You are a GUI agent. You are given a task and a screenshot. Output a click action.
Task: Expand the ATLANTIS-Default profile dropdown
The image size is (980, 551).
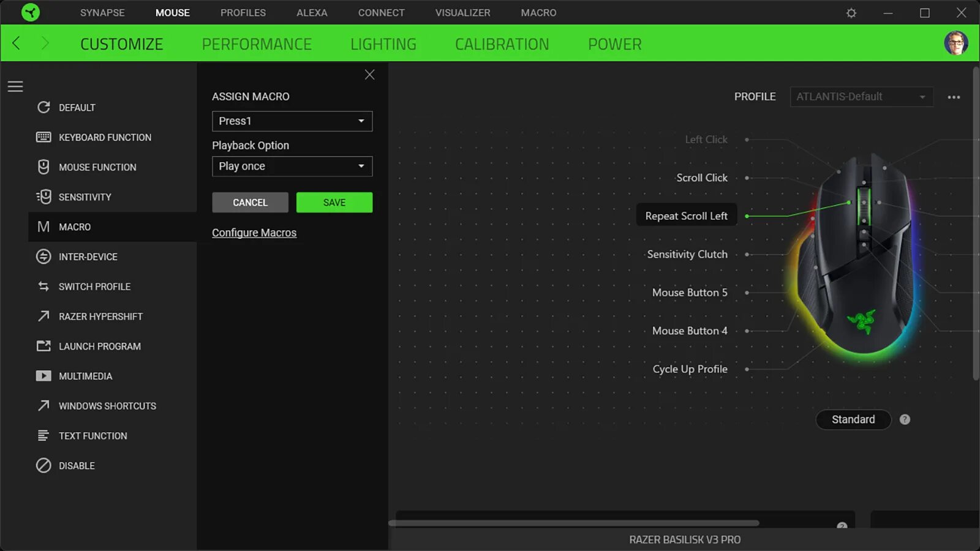pyautogui.click(x=861, y=97)
